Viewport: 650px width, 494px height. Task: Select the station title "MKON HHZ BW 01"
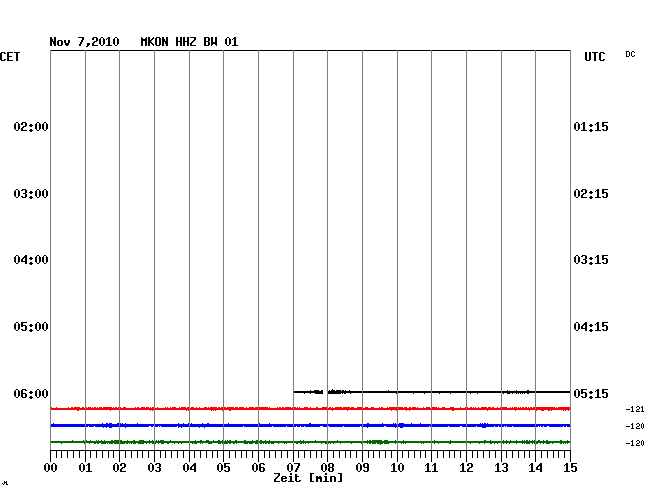pos(189,42)
